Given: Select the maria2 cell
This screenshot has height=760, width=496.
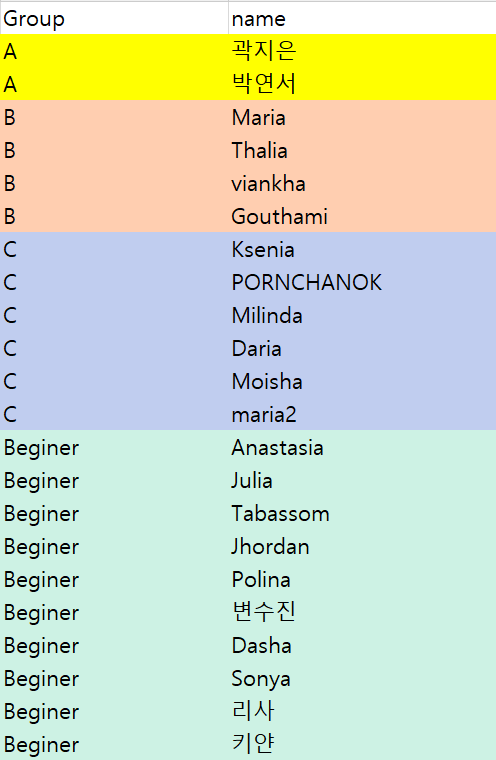Looking at the screenshot, I should pos(362,413).
